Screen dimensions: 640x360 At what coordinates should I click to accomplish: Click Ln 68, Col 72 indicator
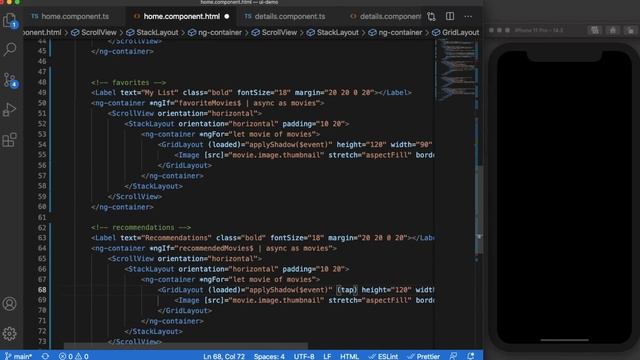[224, 356]
